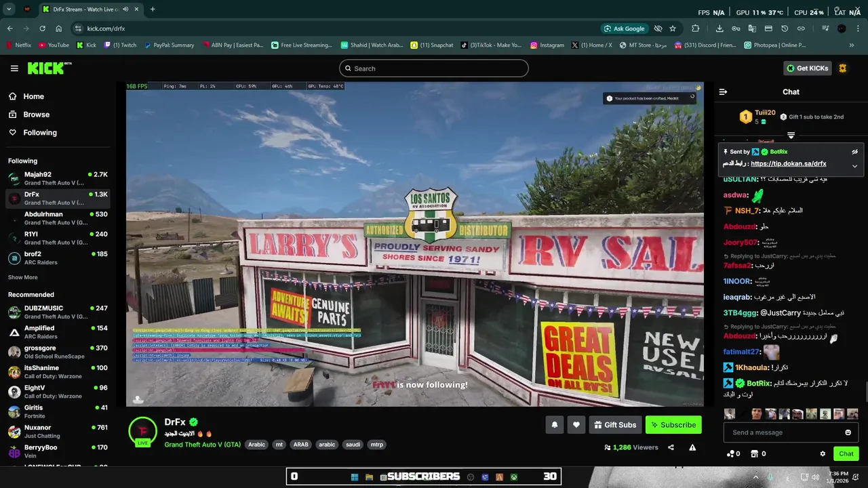868x488 pixels.
Task: Open brof2's ARC Raiders stream
Action: (x=57, y=258)
